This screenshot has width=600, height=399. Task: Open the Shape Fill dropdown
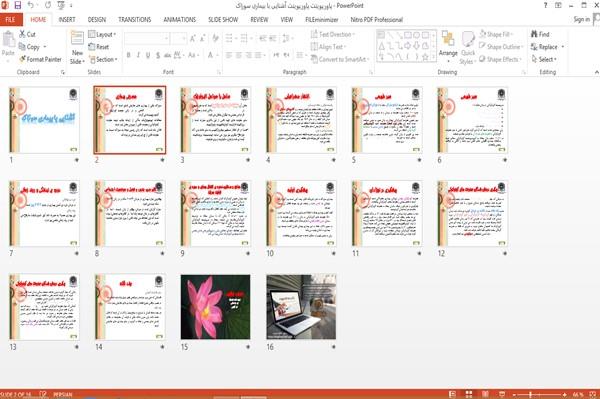[496, 34]
